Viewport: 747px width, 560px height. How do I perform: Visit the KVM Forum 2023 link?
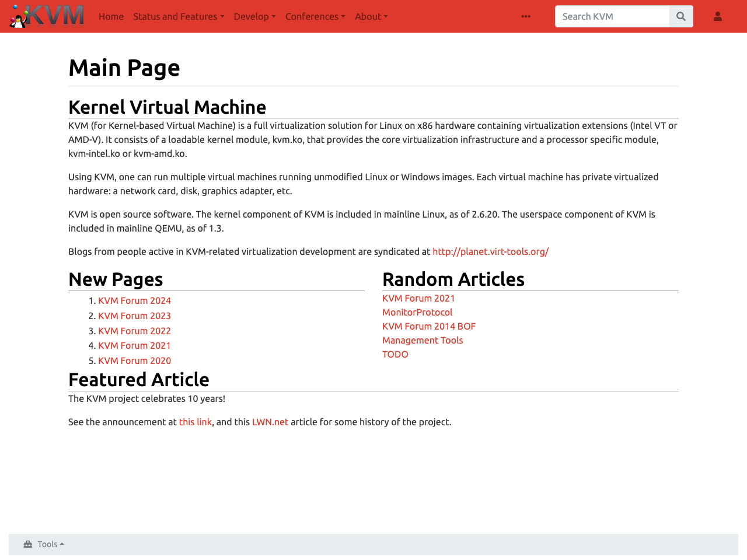click(134, 316)
